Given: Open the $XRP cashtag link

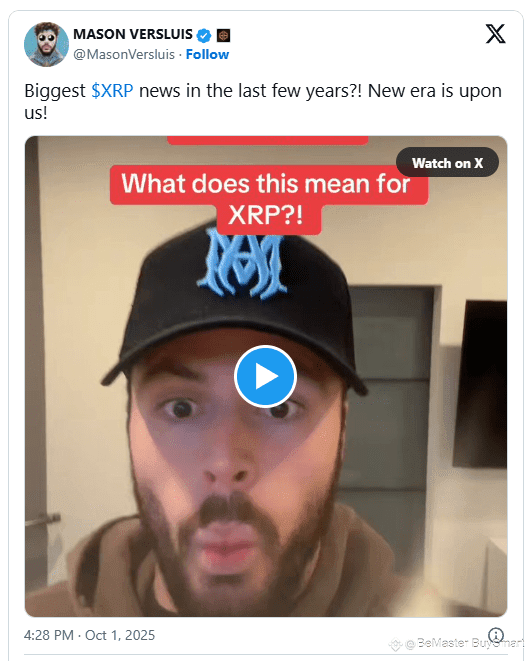Looking at the screenshot, I should pyautogui.click(x=112, y=91).
